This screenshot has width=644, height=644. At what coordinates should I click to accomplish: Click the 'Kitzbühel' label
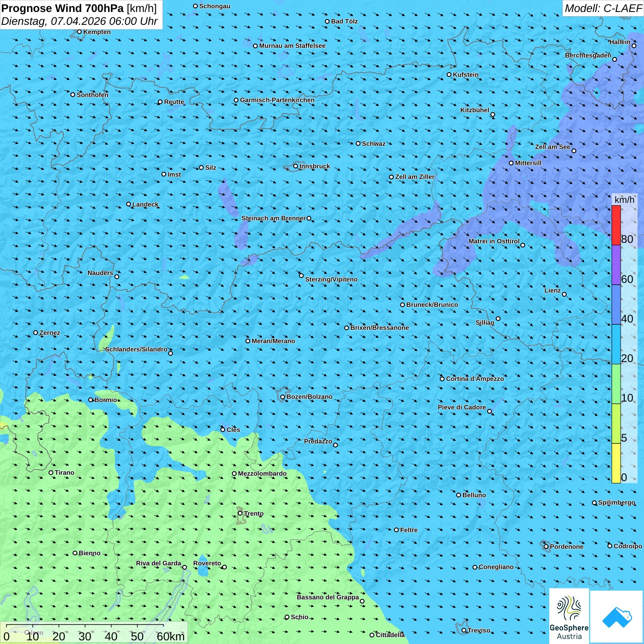[475, 110]
